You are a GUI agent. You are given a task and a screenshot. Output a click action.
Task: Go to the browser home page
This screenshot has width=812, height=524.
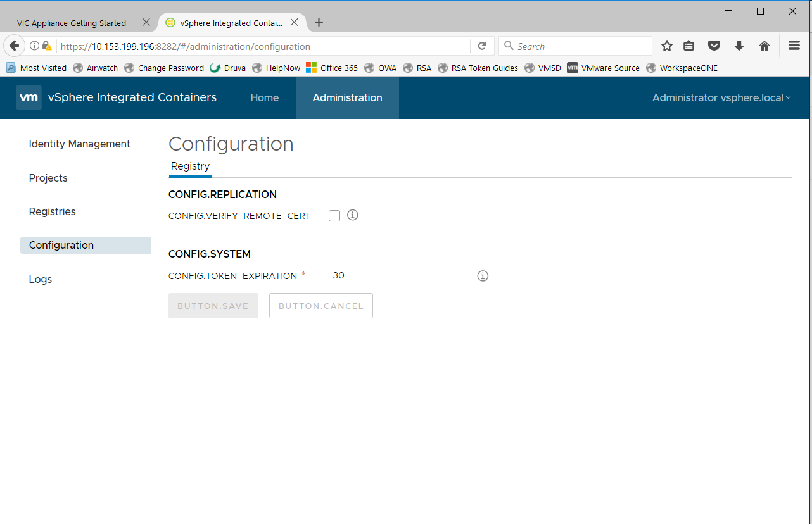tap(764, 46)
